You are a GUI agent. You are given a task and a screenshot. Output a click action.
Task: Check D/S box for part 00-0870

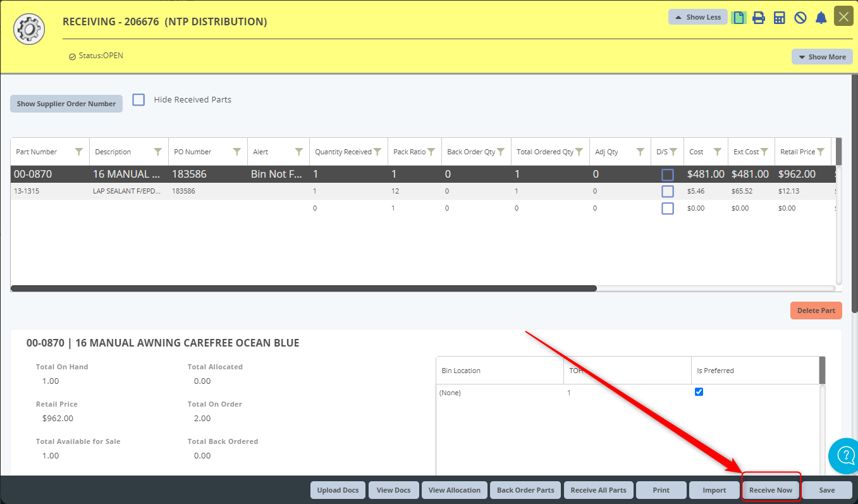[667, 175]
